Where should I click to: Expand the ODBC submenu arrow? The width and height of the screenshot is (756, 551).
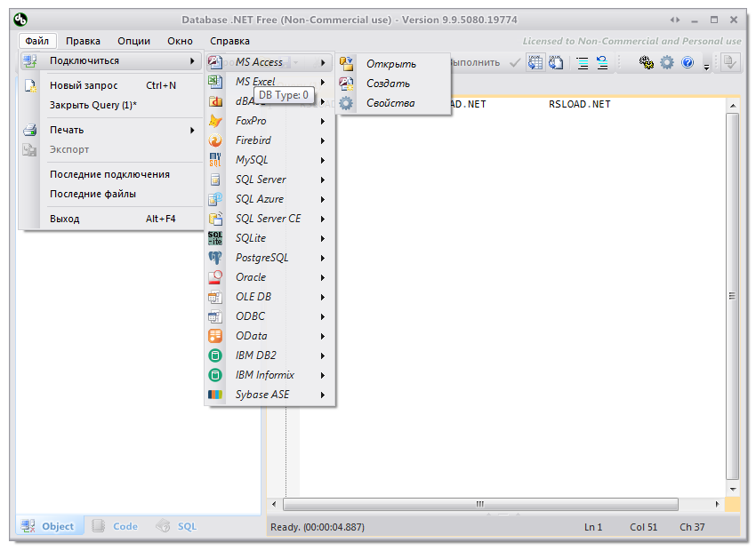323,316
